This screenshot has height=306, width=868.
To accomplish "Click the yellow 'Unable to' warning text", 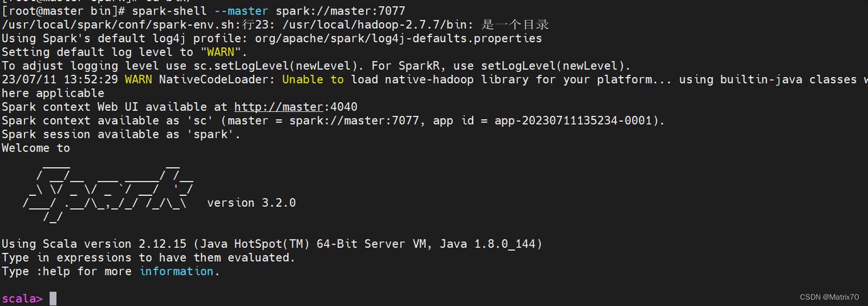I will point(312,80).
